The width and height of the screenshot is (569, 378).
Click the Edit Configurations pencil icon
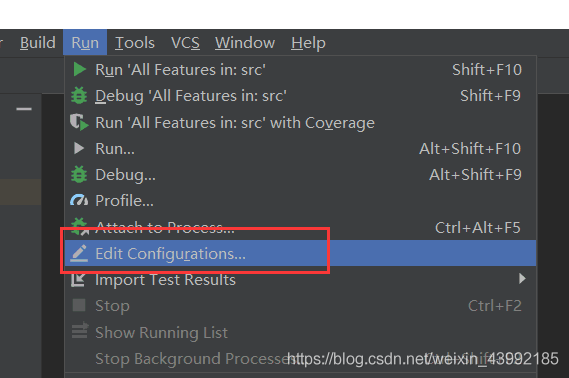coord(79,253)
